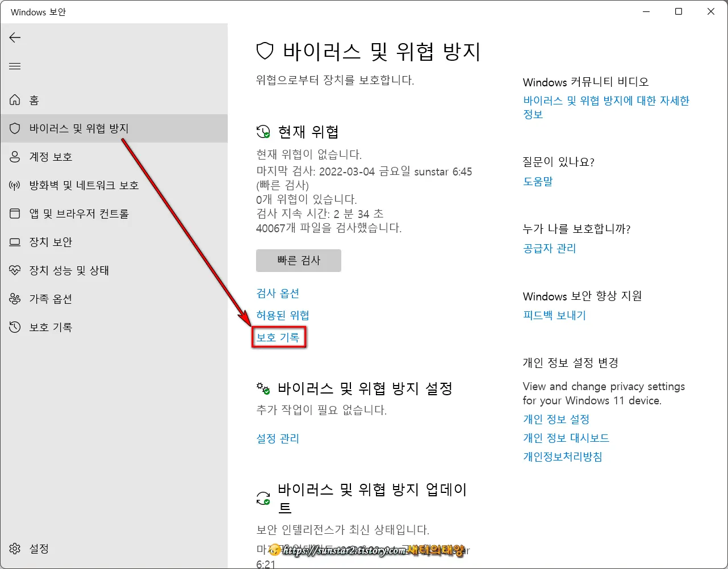This screenshot has width=728, height=569.
Task: Open the 허용된 위협 link
Action: coord(282,315)
